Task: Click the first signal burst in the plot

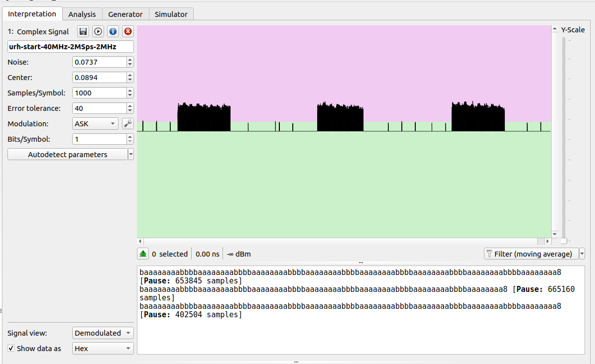Action: point(204,117)
